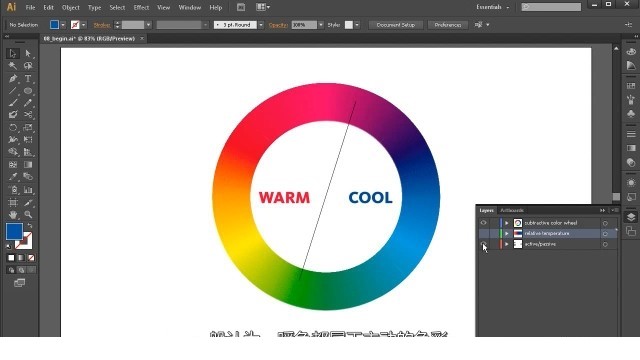Select the Symbol Sprayer tool

pos(13,190)
